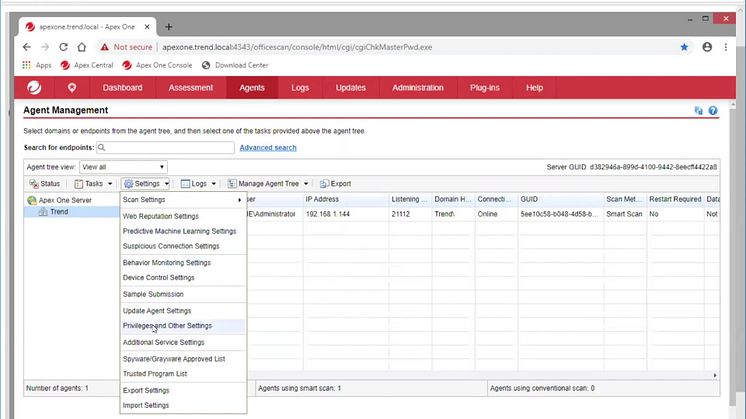Close the Apex One browser tab
The height and width of the screenshot is (419, 746).
click(x=147, y=27)
